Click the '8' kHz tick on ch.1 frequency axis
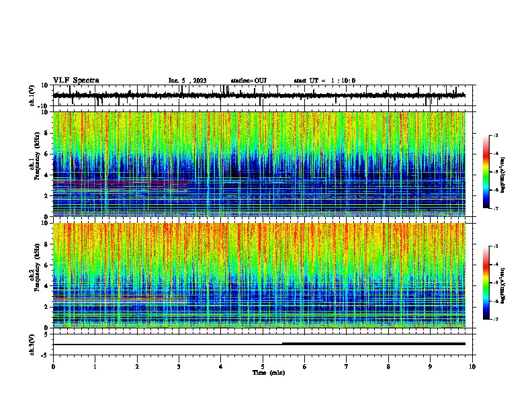This screenshot has width=532, height=411. (47, 133)
